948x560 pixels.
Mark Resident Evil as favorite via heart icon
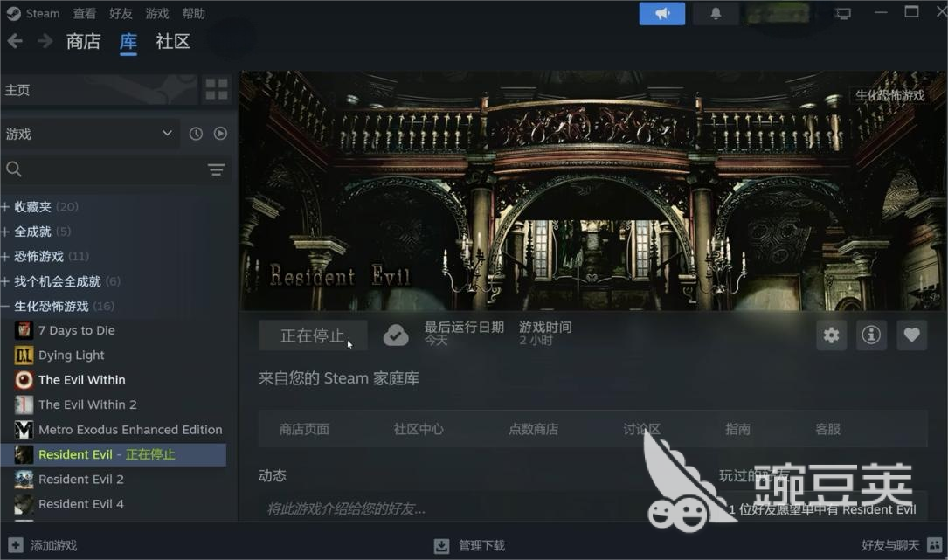coord(911,335)
